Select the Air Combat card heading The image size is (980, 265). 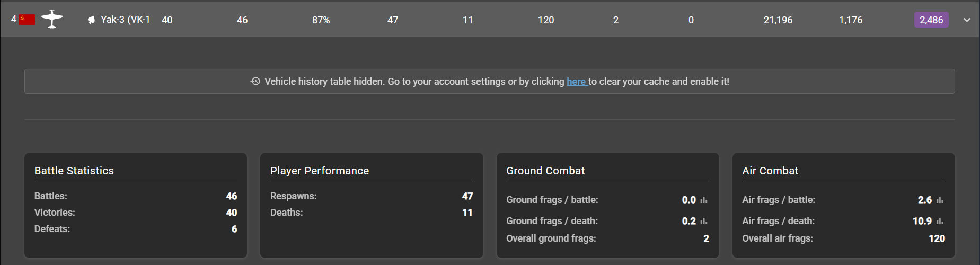[x=770, y=171]
